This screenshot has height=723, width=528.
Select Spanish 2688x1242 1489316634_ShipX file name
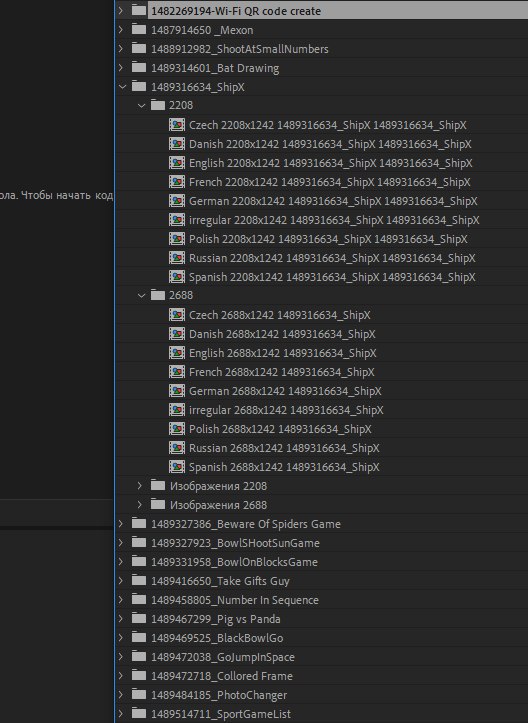coord(284,467)
